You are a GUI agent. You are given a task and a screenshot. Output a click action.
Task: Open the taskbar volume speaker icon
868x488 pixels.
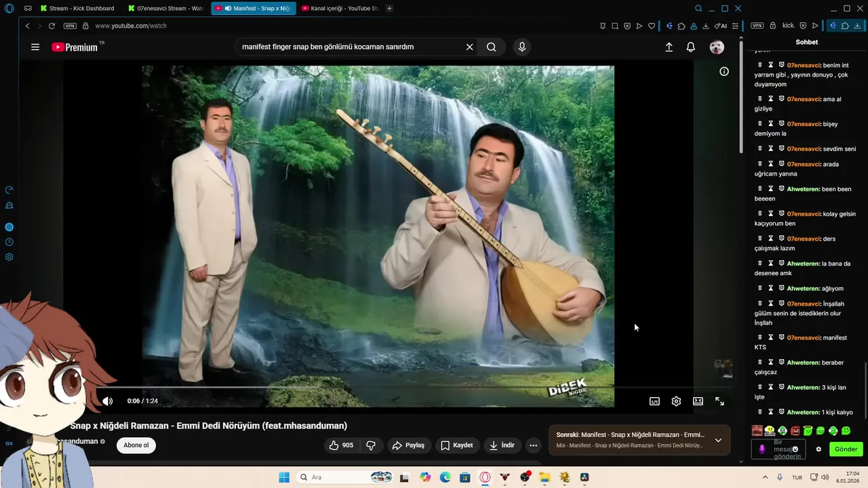click(x=825, y=477)
